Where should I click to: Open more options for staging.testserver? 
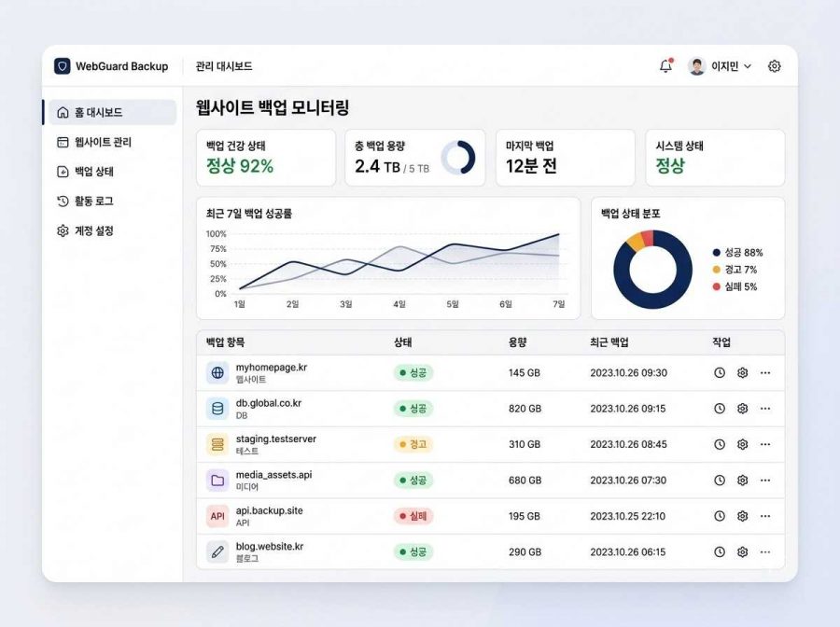765,444
